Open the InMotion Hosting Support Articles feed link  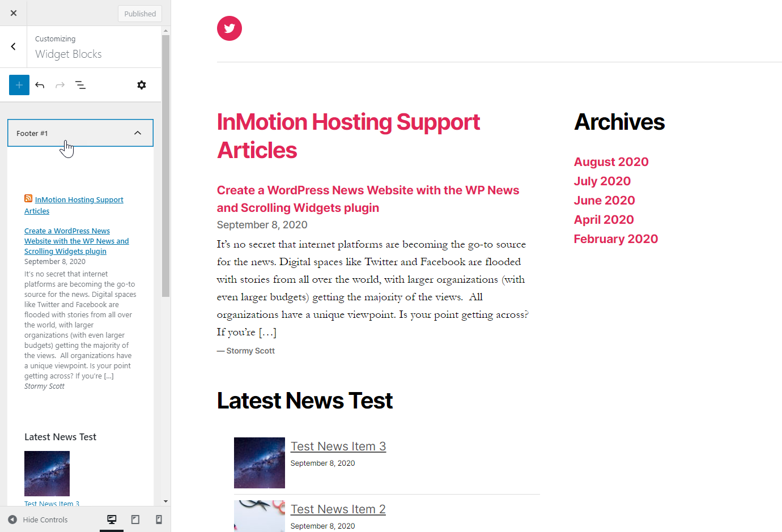(x=74, y=205)
